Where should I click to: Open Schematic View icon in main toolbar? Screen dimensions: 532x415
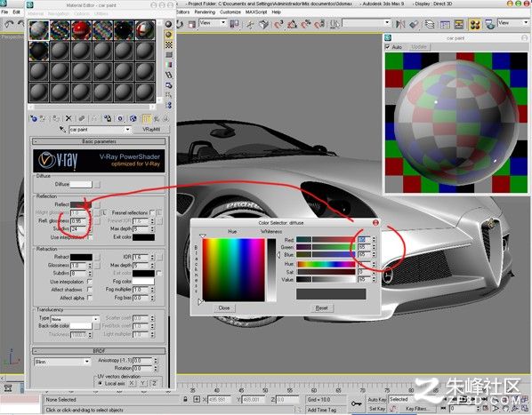459,24
